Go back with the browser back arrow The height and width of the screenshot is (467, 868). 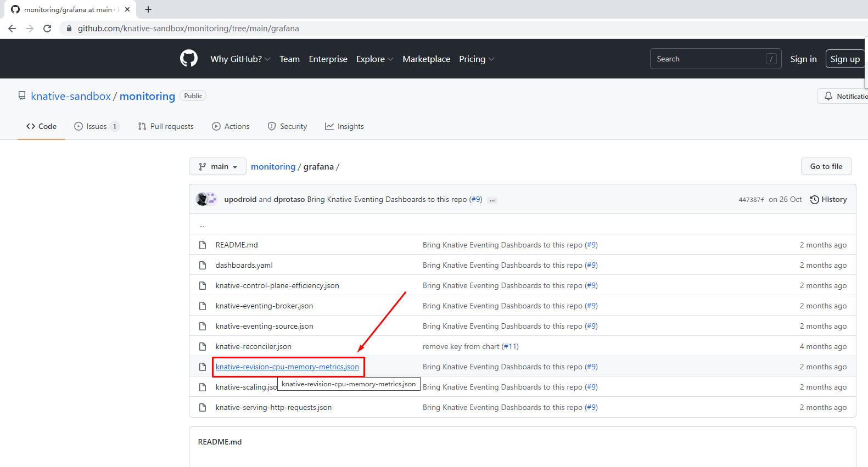point(12,29)
